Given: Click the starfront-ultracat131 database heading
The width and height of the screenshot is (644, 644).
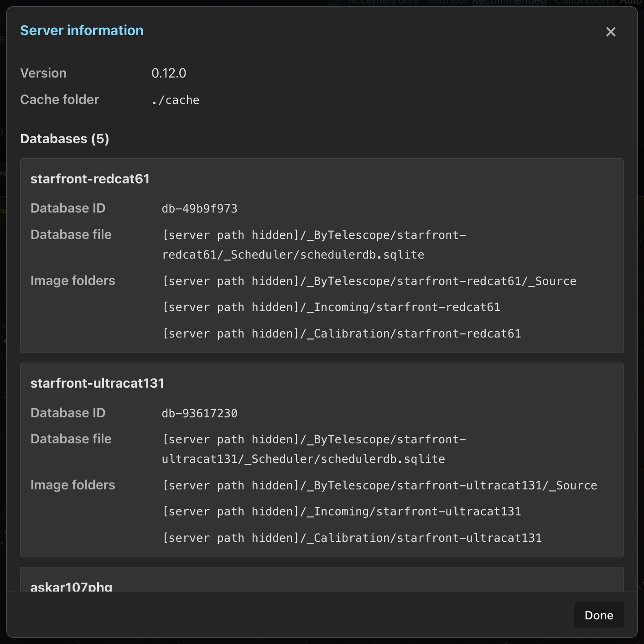Looking at the screenshot, I should coord(97,383).
